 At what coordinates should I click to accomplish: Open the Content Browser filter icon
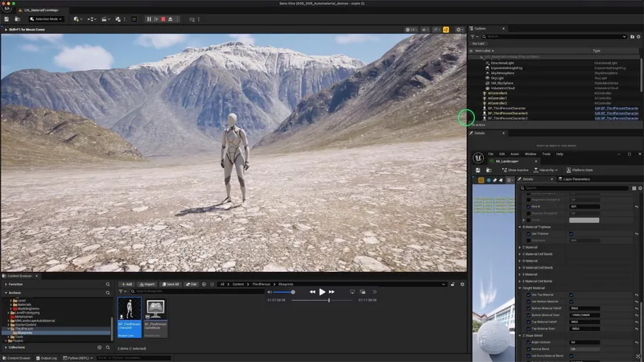click(x=122, y=291)
